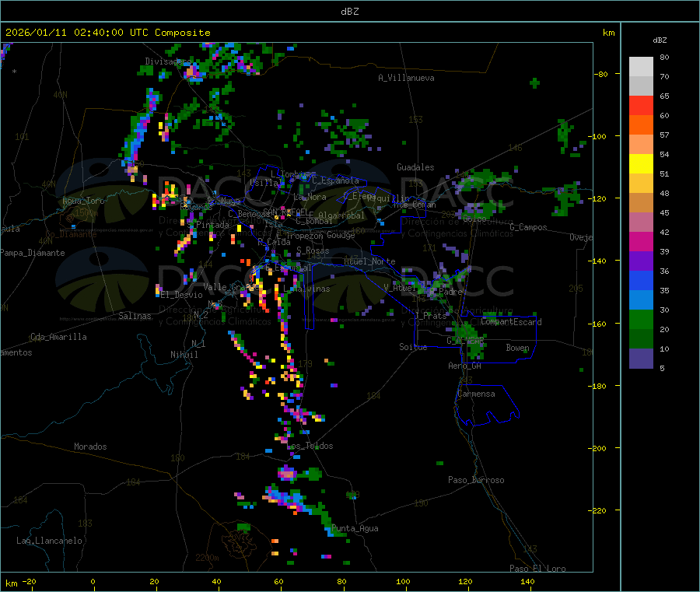Viewport: 700px width, 592px height.
Task: Click the 100 km horizontal axis tick
Action: pyautogui.click(x=403, y=581)
